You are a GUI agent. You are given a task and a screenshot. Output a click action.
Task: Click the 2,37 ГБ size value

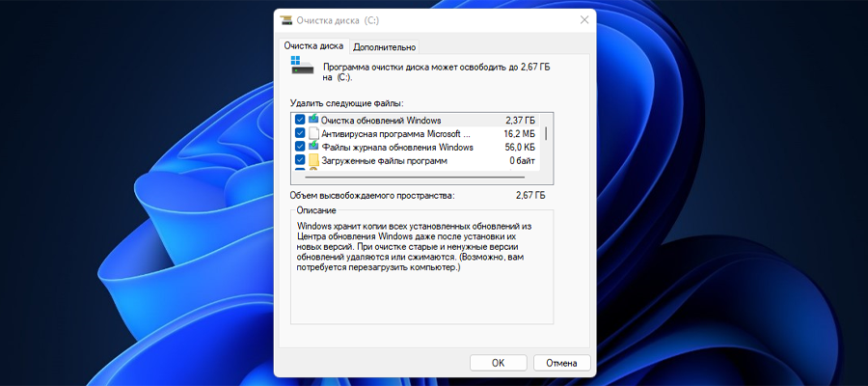point(520,120)
